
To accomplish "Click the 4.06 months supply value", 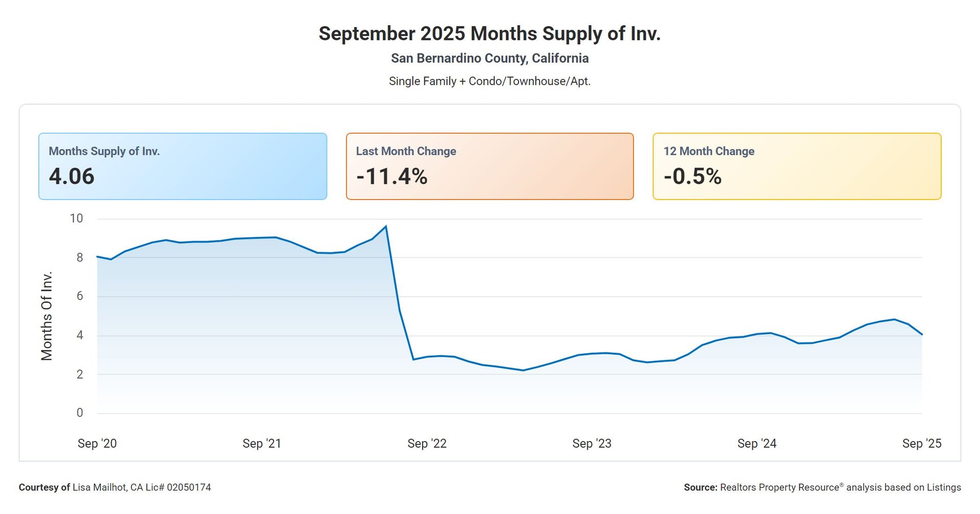I will pyautogui.click(x=72, y=177).
